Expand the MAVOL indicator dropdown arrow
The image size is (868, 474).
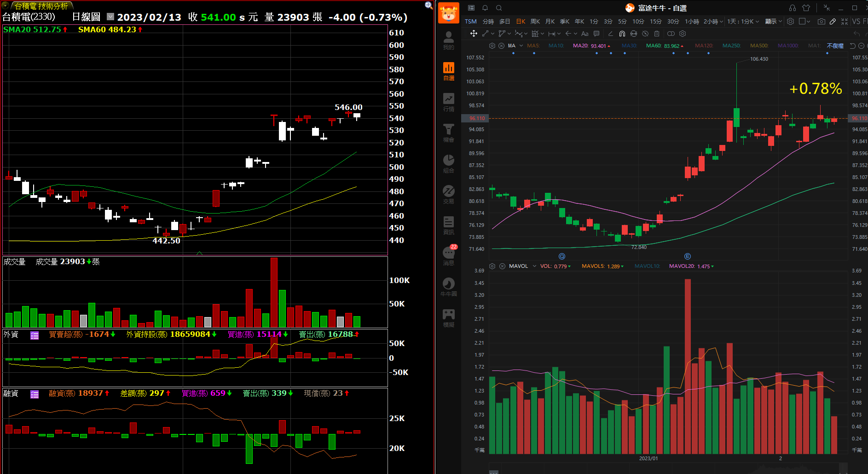pos(534,266)
